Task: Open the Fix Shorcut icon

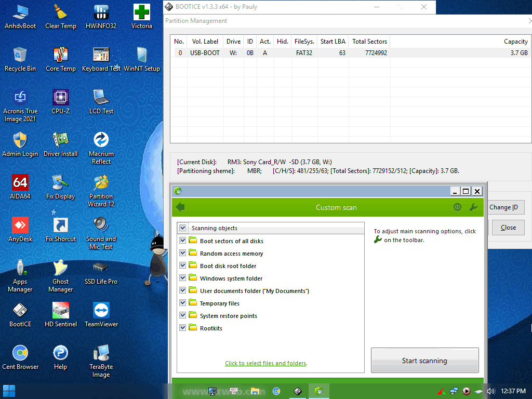Action: (x=61, y=230)
